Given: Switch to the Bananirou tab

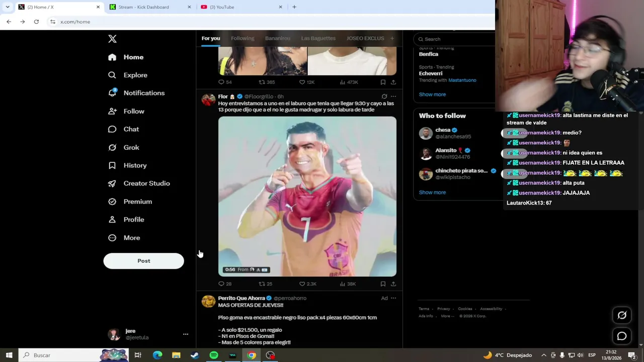Looking at the screenshot, I should point(278,38).
